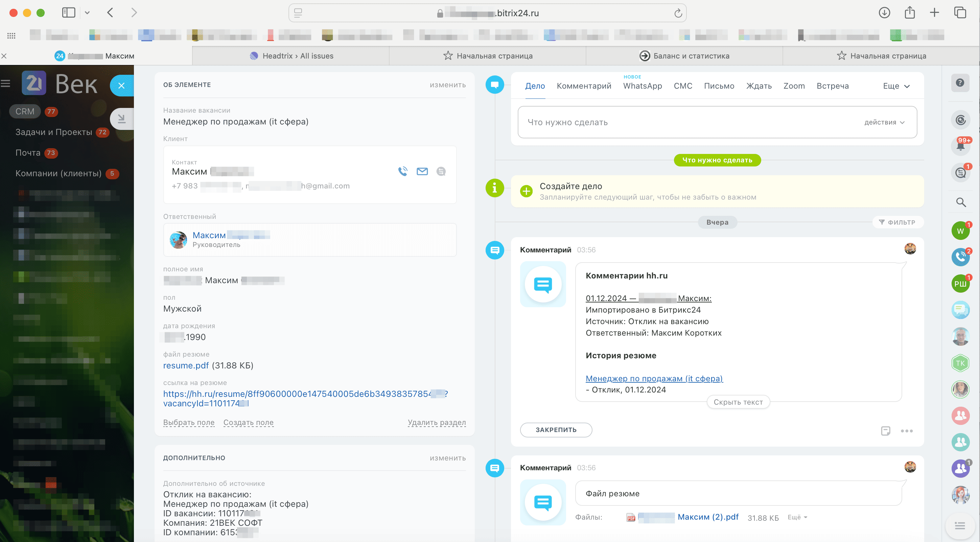Image resolution: width=980 pixels, height=542 pixels.
Task: Click the help question mark icon
Action: point(960,83)
